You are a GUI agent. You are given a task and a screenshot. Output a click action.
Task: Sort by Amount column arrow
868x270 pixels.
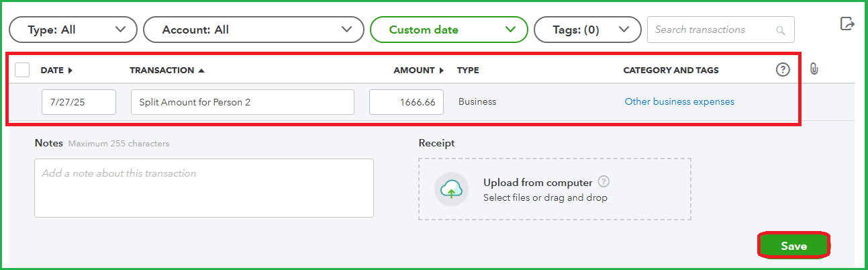pyautogui.click(x=442, y=71)
